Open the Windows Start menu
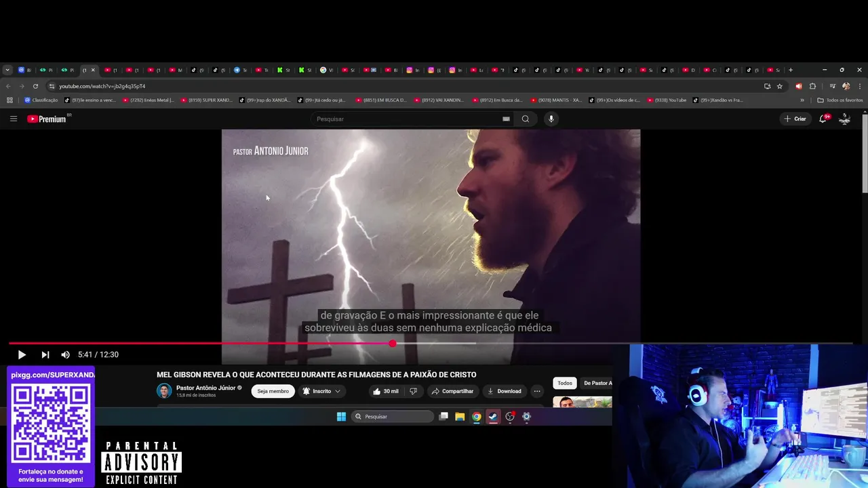This screenshot has height=488, width=868. pos(341,416)
